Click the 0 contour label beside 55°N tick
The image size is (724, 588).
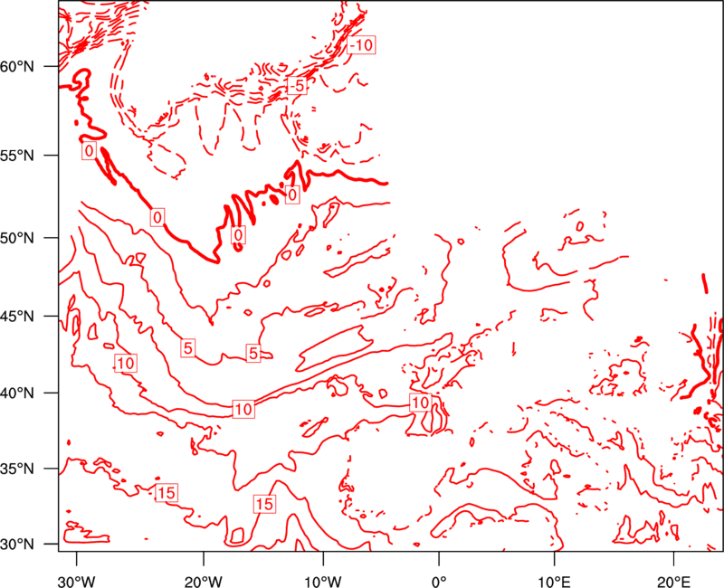click(89, 150)
